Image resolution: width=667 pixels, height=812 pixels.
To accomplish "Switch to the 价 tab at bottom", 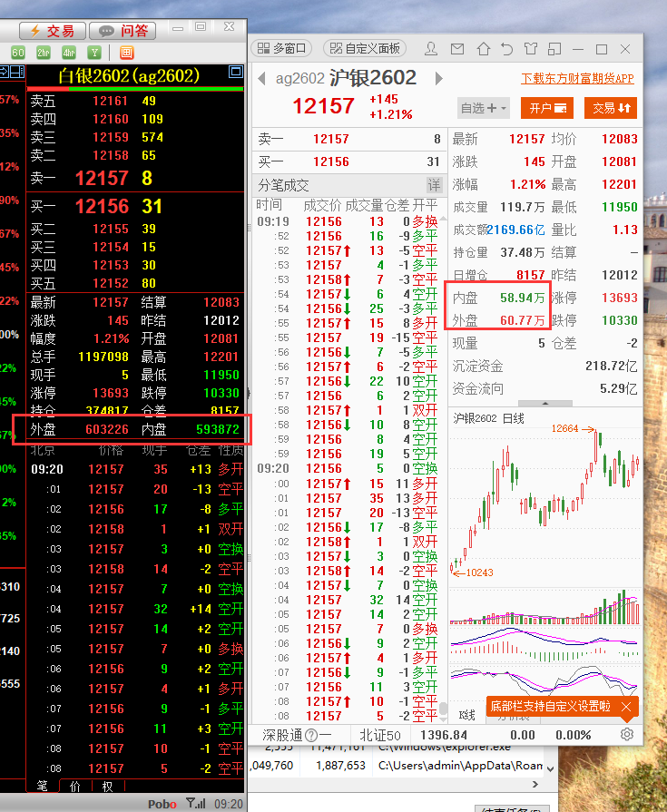I will 74,786.
